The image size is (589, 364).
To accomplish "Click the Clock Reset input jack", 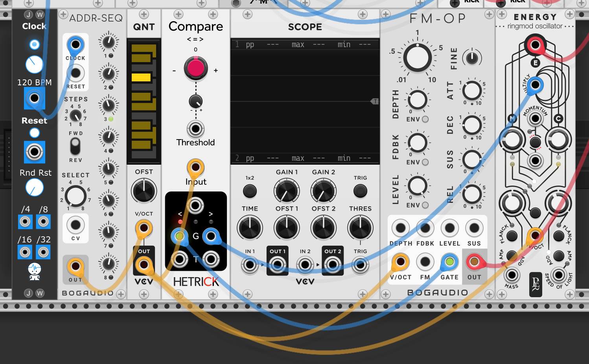I will [35, 152].
